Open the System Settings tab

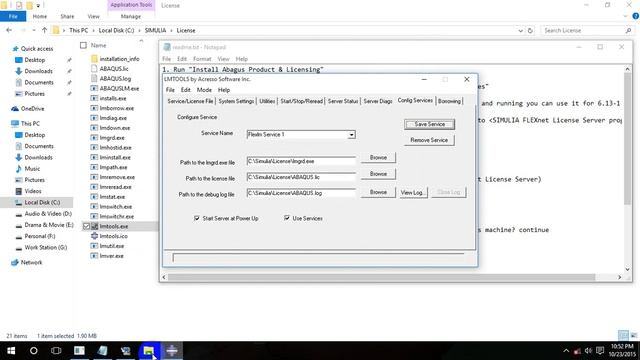236,101
